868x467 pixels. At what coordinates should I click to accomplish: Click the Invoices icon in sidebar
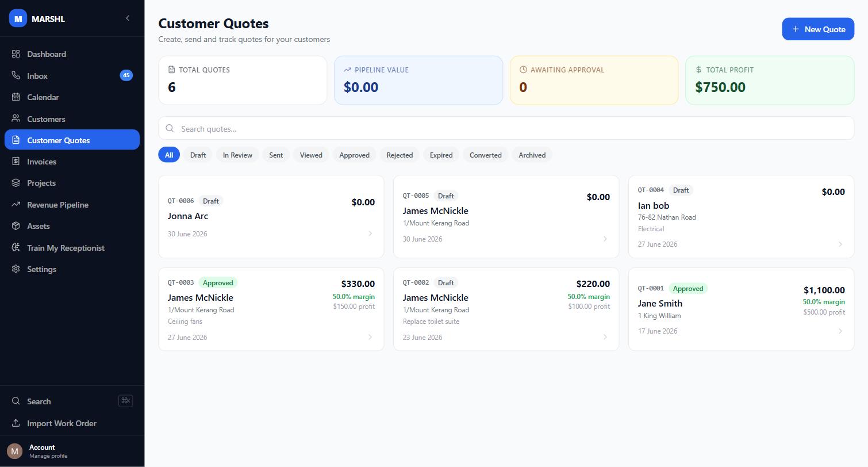click(x=16, y=162)
